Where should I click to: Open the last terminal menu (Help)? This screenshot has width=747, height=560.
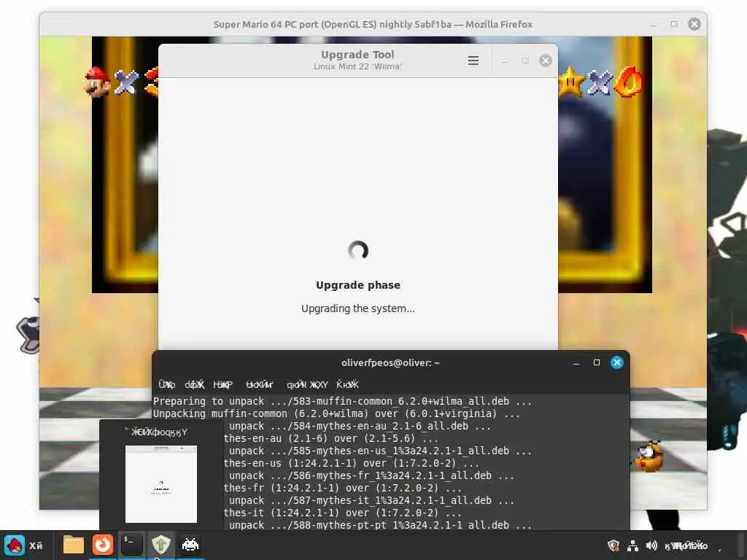(347, 384)
